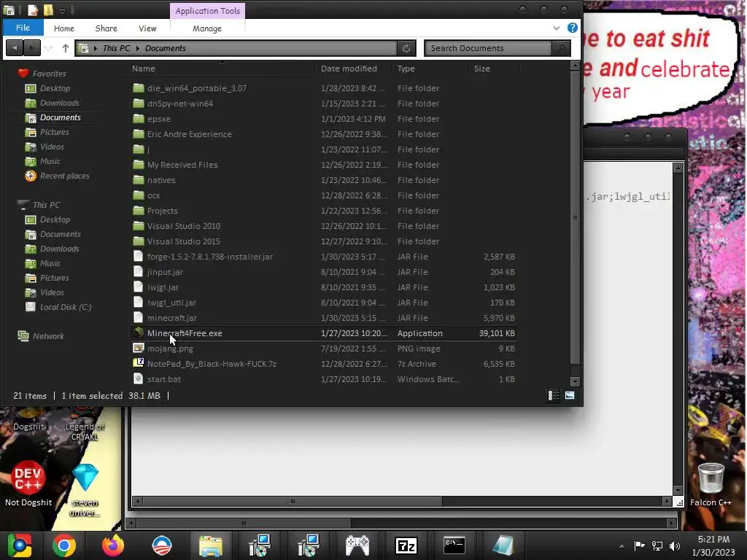This screenshot has width=747, height=560.
Task: Show hidden tray icons arrow
Action: point(622,546)
